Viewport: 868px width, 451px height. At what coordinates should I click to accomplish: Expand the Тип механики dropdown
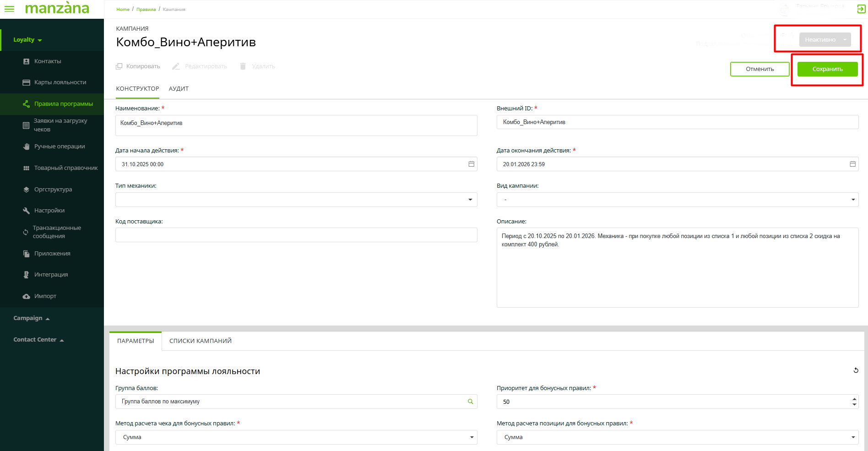tap(470, 200)
